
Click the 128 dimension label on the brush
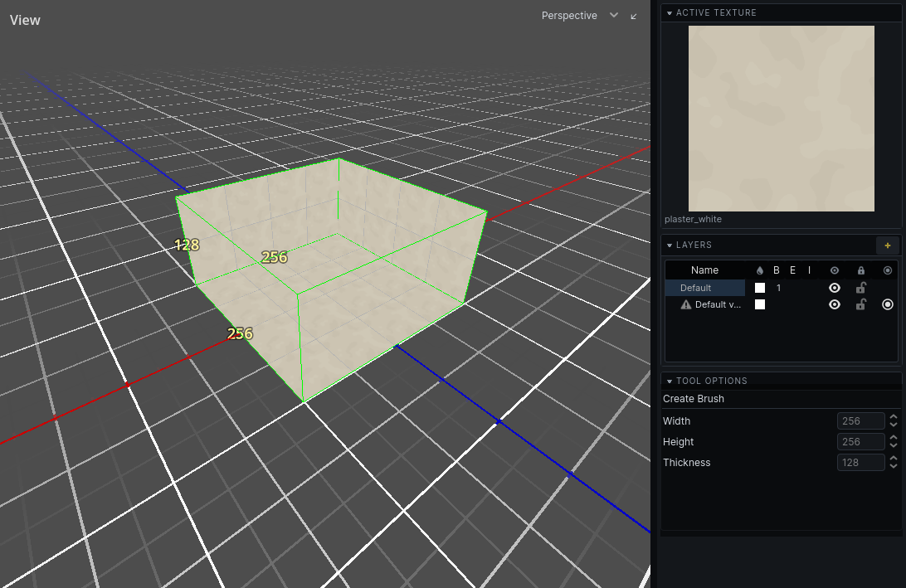pos(188,245)
